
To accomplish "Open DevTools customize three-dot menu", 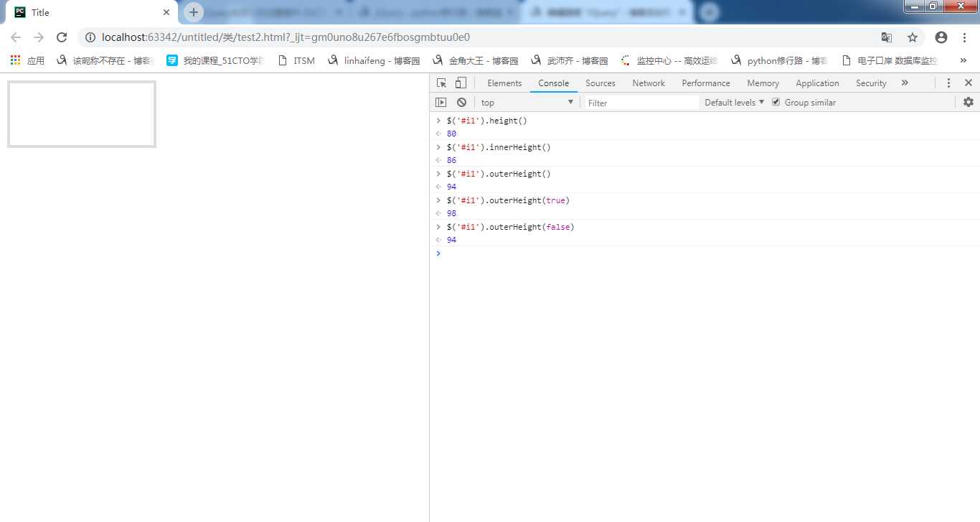I will pos(948,83).
